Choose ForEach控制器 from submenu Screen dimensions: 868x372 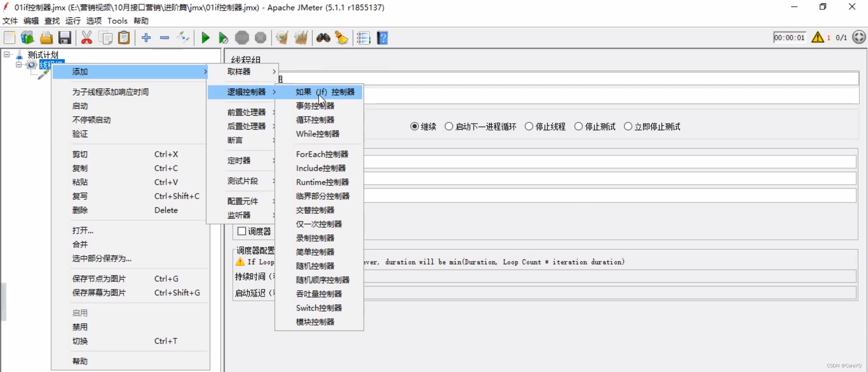click(x=319, y=154)
